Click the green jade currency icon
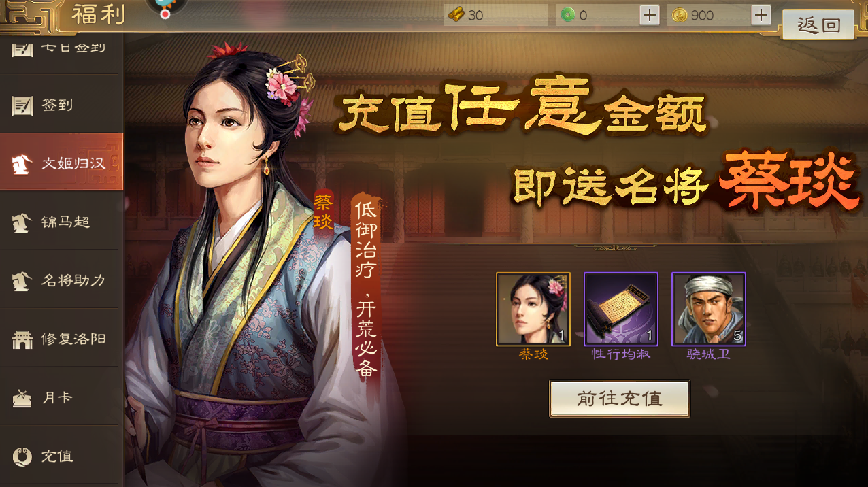 pos(567,15)
